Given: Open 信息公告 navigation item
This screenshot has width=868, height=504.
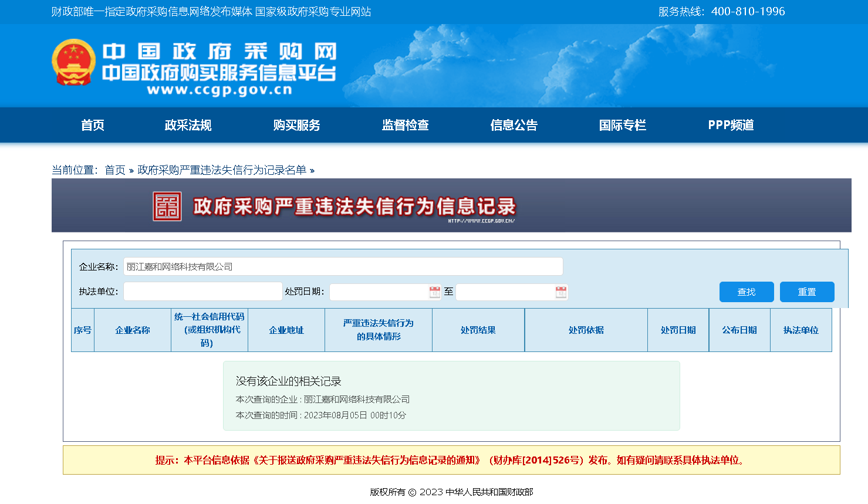Looking at the screenshot, I should [x=514, y=125].
